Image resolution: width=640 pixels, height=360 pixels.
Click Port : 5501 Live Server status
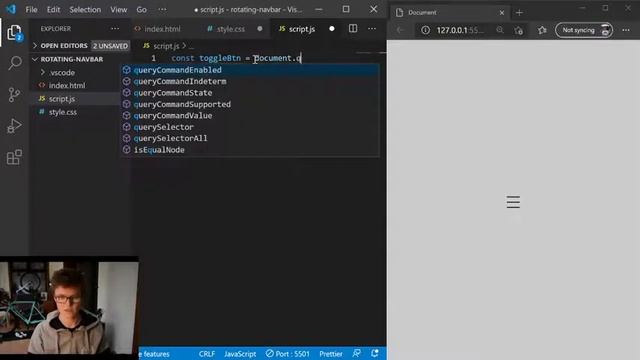288,354
